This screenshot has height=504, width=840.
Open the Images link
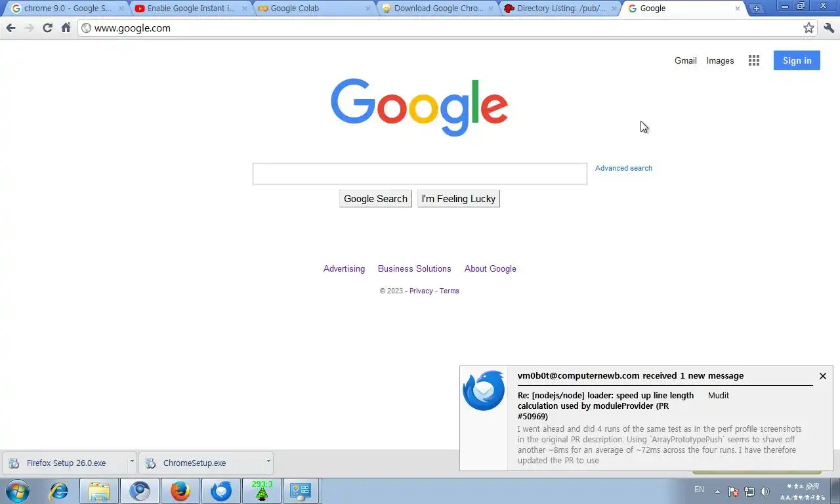720,60
